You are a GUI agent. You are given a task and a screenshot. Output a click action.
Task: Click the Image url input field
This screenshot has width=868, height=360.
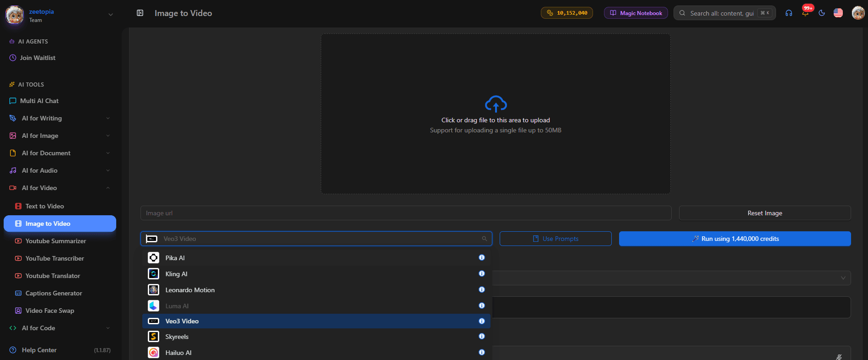point(406,213)
